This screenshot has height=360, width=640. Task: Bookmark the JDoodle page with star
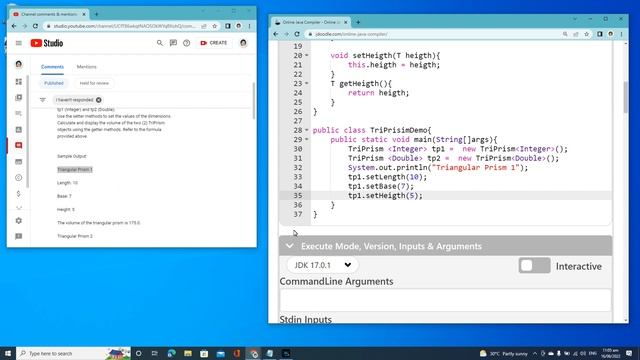pyautogui.click(x=587, y=34)
